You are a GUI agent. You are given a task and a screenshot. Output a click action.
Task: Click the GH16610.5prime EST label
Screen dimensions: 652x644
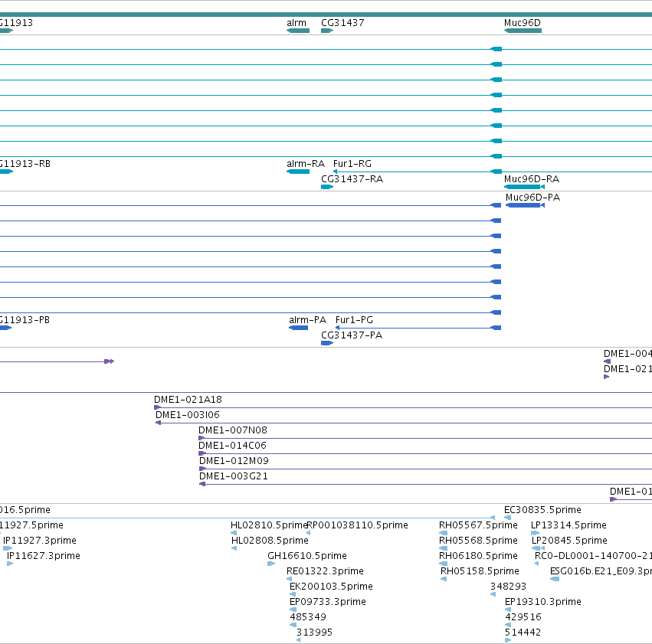[x=307, y=557]
